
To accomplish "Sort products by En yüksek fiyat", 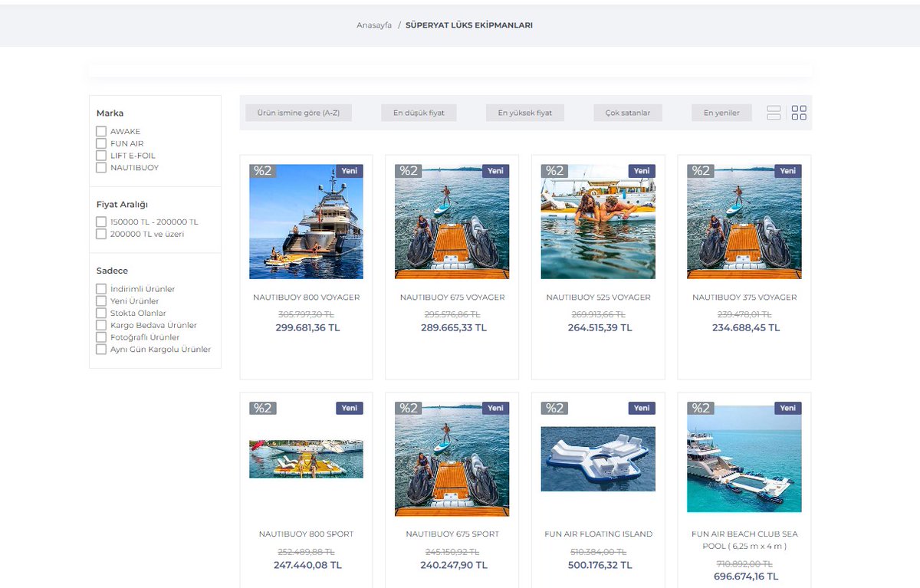I will (x=525, y=113).
